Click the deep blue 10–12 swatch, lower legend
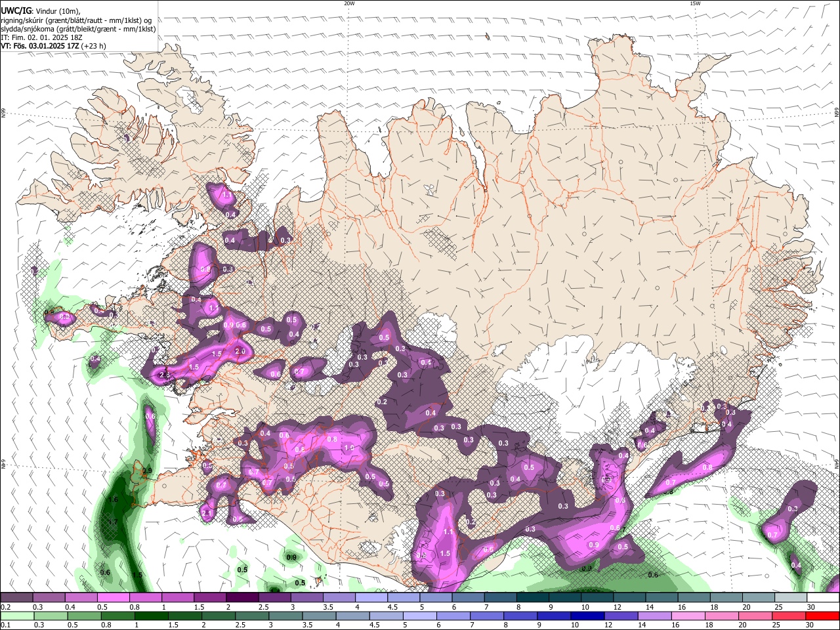Viewport: 840px width, 630px height. coord(587,616)
